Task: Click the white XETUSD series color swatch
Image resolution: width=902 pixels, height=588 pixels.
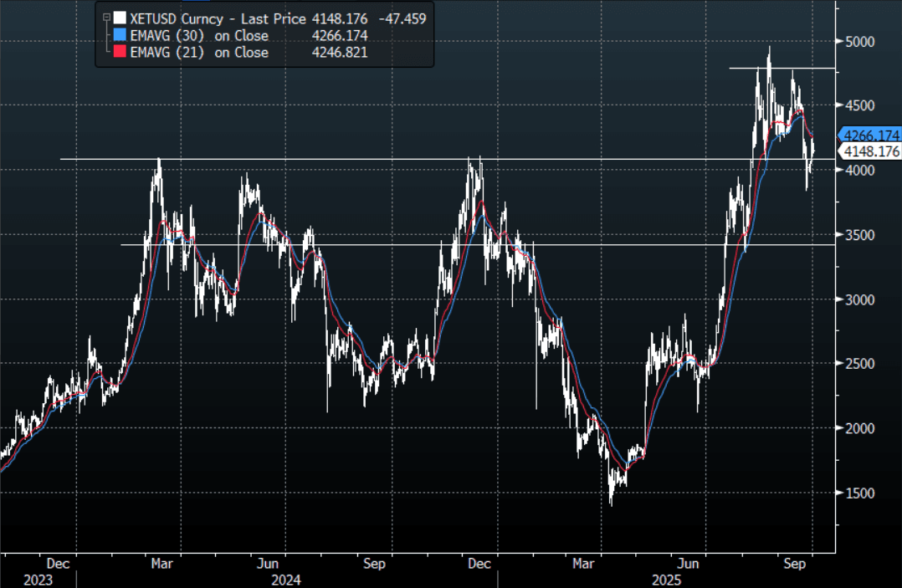Action: click(x=120, y=18)
